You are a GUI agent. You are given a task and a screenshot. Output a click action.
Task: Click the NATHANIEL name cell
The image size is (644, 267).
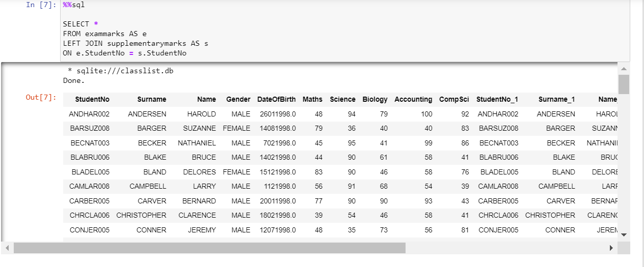[x=197, y=143]
